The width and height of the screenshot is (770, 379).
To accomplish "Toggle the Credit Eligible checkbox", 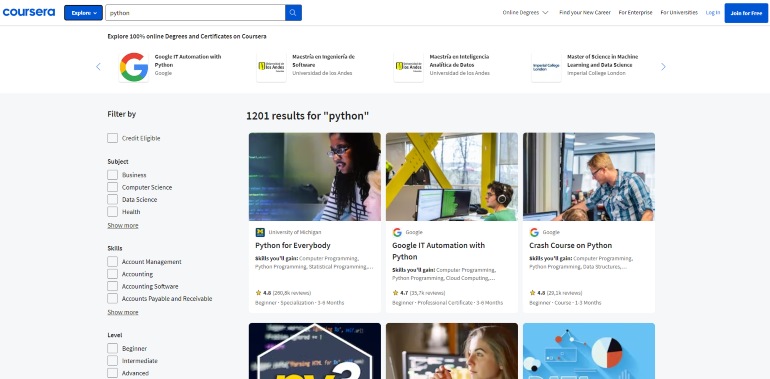I will pos(112,138).
